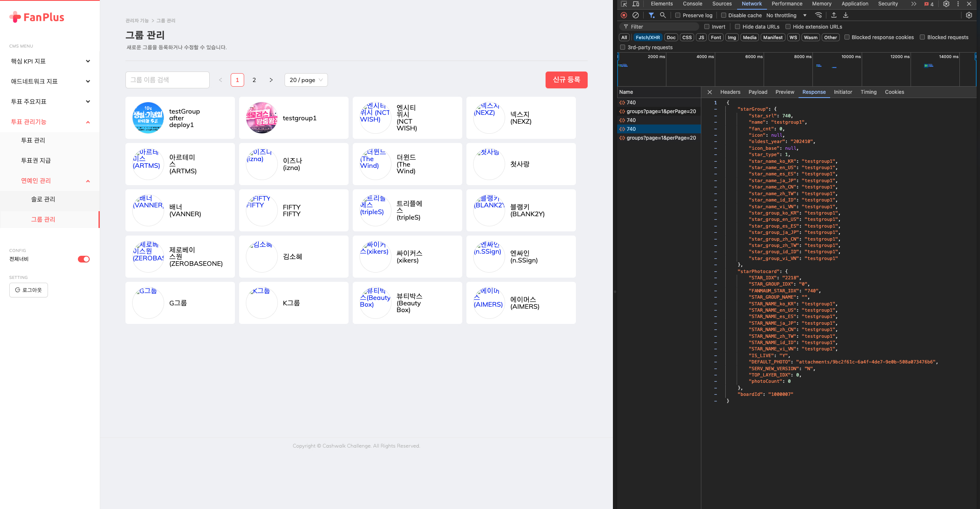This screenshot has height=509, width=980.
Task: Switch to the Sources tab
Action: 722,4
